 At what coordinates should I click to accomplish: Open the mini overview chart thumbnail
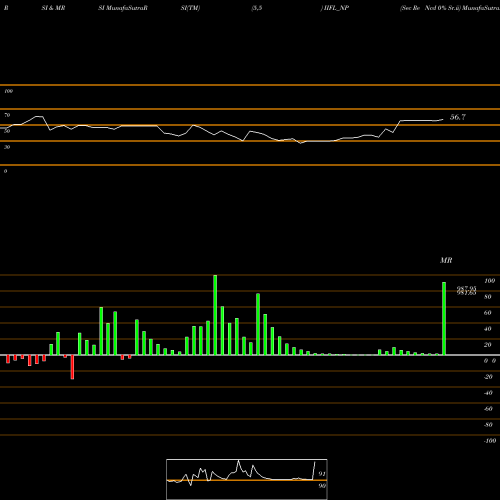point(247,479)
